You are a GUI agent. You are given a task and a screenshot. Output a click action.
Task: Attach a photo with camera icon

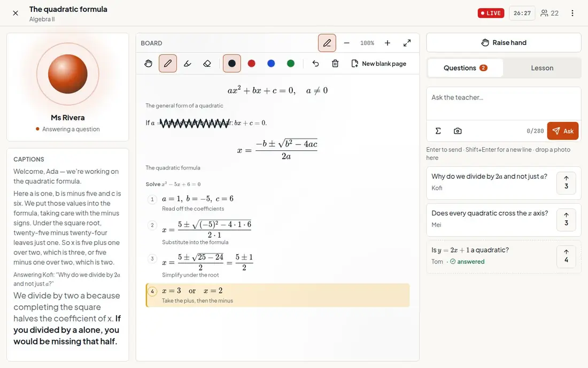click(458, 131)
